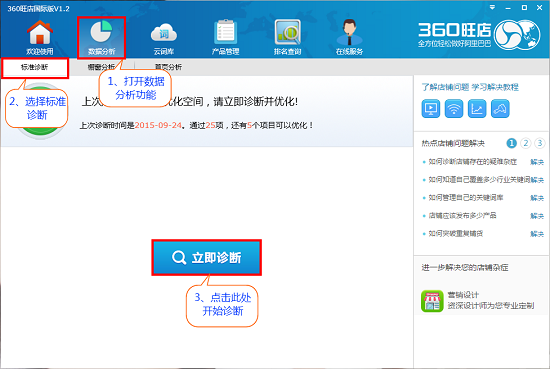
Task: Open question 如何突破重复铺货
Action: pyautogui.click(x=456, y=233)
